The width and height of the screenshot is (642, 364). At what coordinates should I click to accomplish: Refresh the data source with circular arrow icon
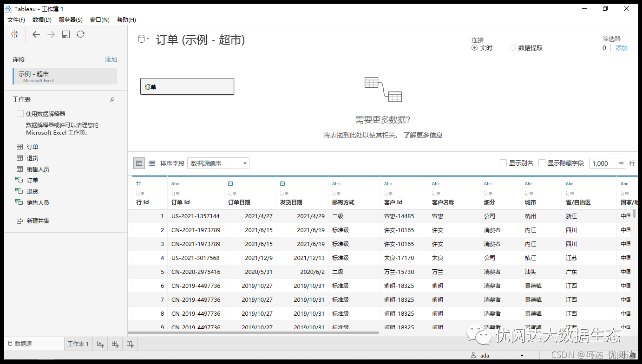pos(80,34)
